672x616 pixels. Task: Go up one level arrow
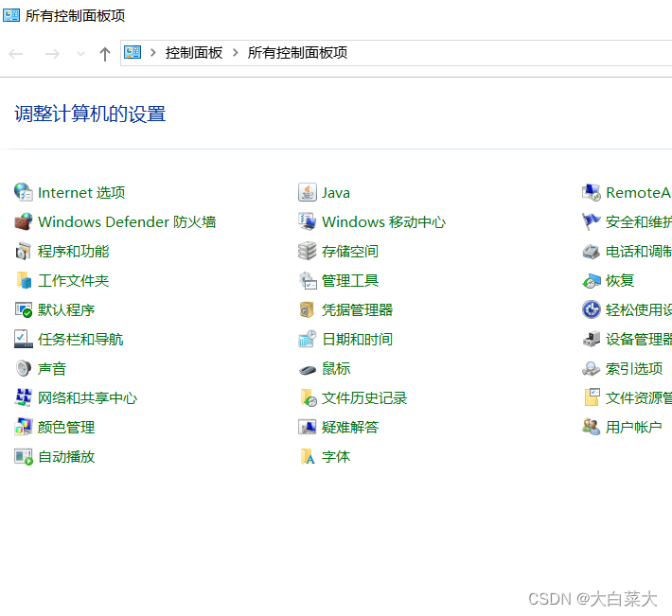[x=104, y=54]
